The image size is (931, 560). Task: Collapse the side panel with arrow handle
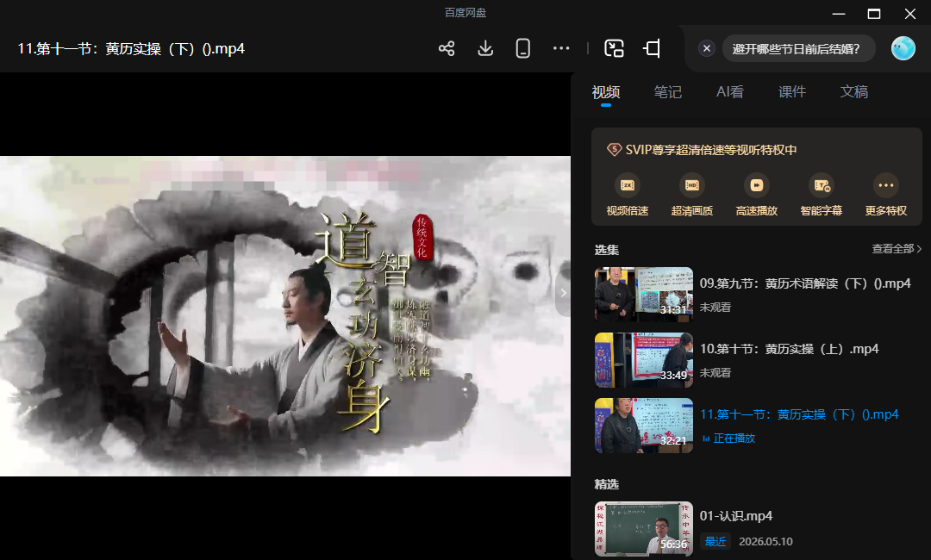(x=563, y=292)
